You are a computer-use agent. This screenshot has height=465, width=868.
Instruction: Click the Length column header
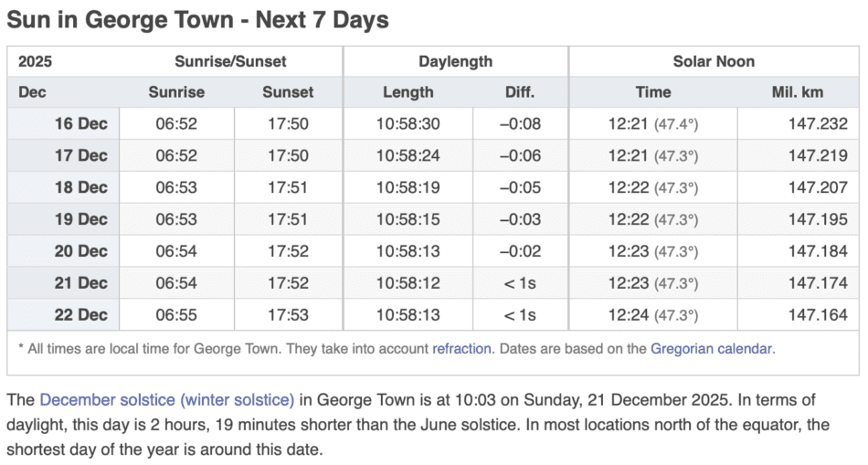(x=408, y=92)
